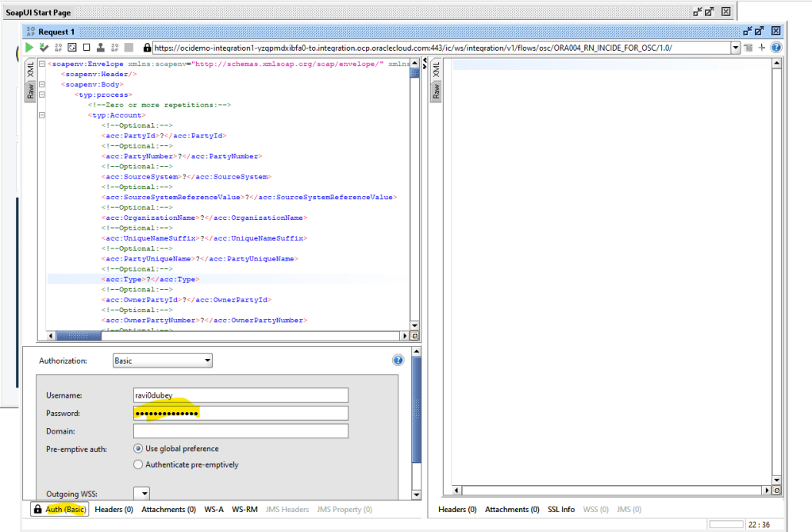This screenshot has height=532, width=812.
Task: Open the SSL Info response tab
Action: (560, 509)
